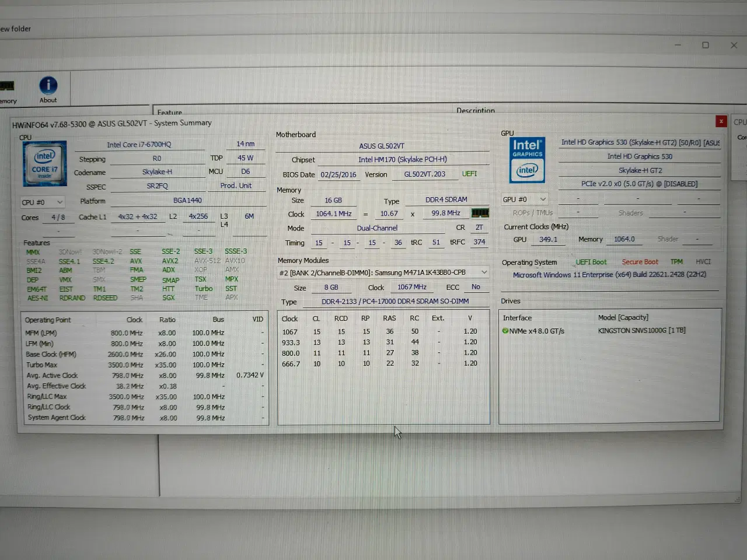Click the Feature column header
This screenshot has width=747, height=560.
(x=169, y=113)
